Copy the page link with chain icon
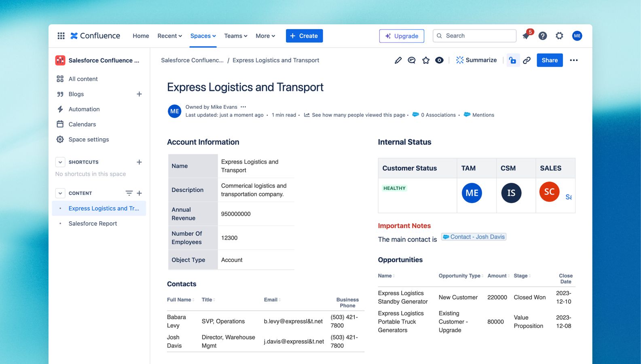This screenshot has height=364, width=641. tap(527, 60)
